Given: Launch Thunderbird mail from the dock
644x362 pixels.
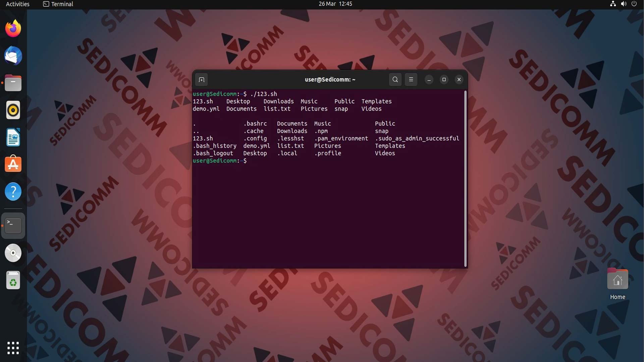Looking at the screenshot, I should point(13,56).
